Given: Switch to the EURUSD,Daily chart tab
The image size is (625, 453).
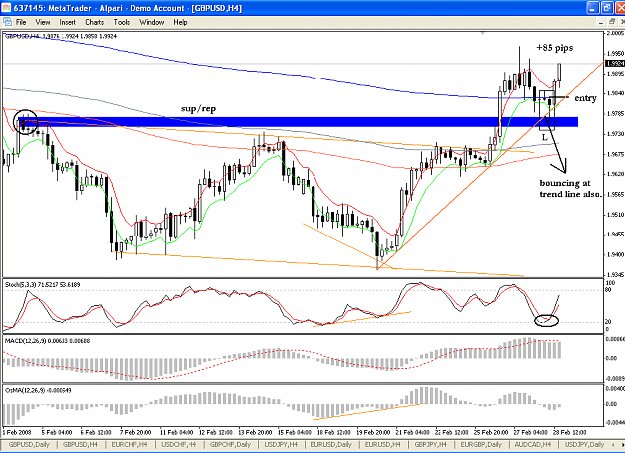Looking at the screenshot, I should pos(331,444).
